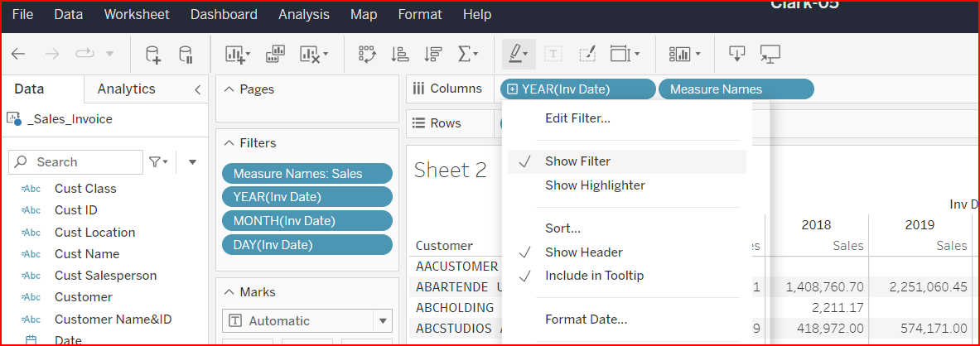Switch to the Analytics tab

126,89
